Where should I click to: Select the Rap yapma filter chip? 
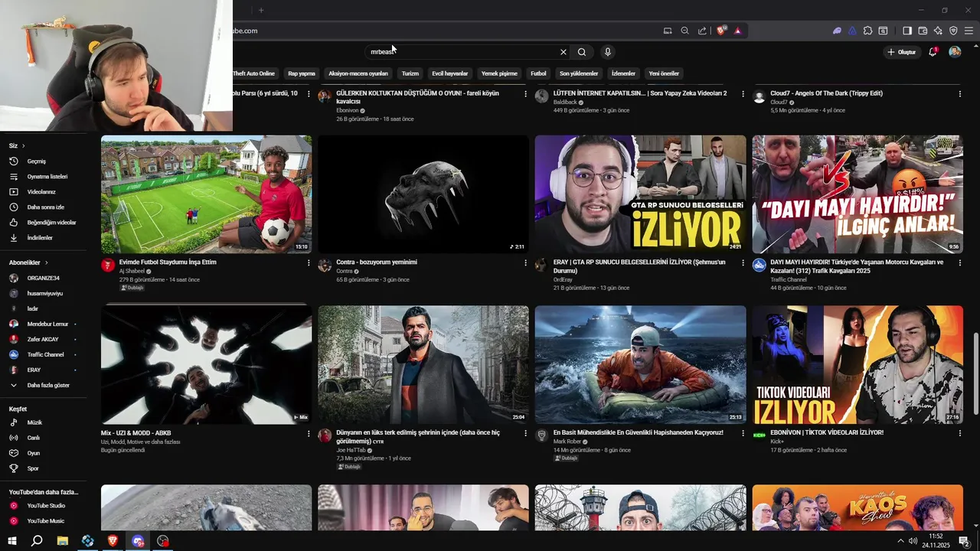click(x=302, y=73)
